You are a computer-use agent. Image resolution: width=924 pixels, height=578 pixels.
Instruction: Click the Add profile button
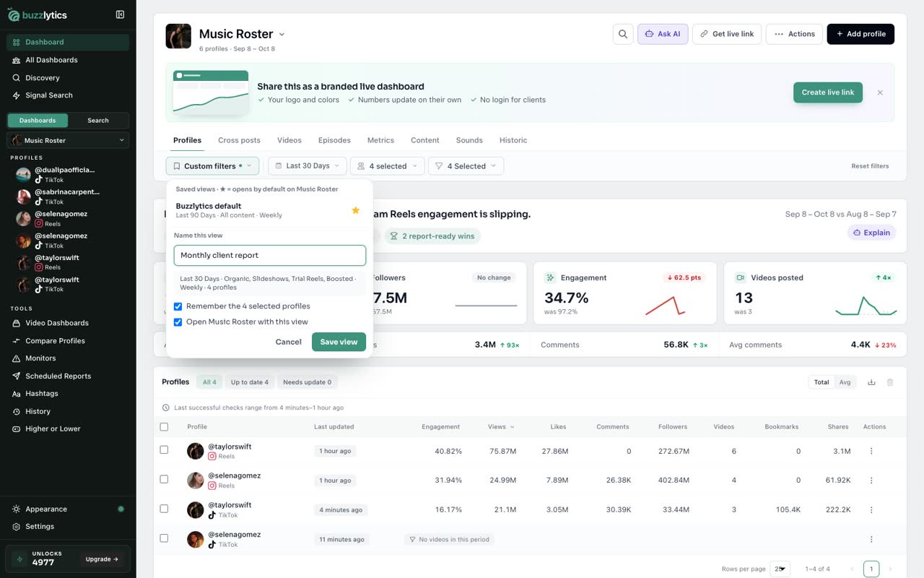click(x=860, y=34)
